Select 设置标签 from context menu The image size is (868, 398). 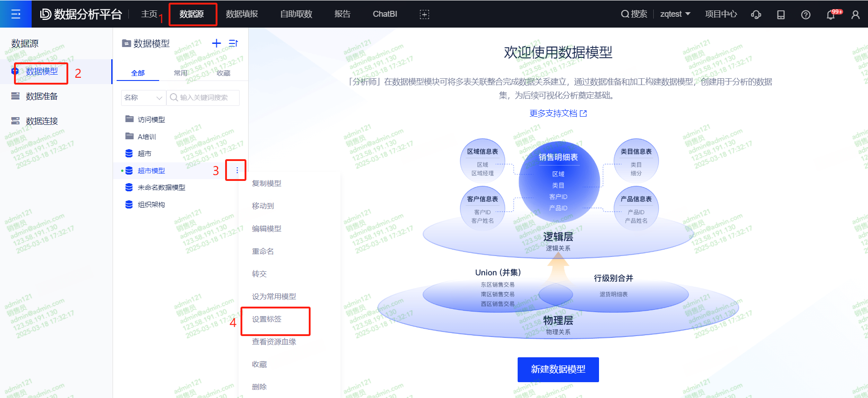coord(267,319)
